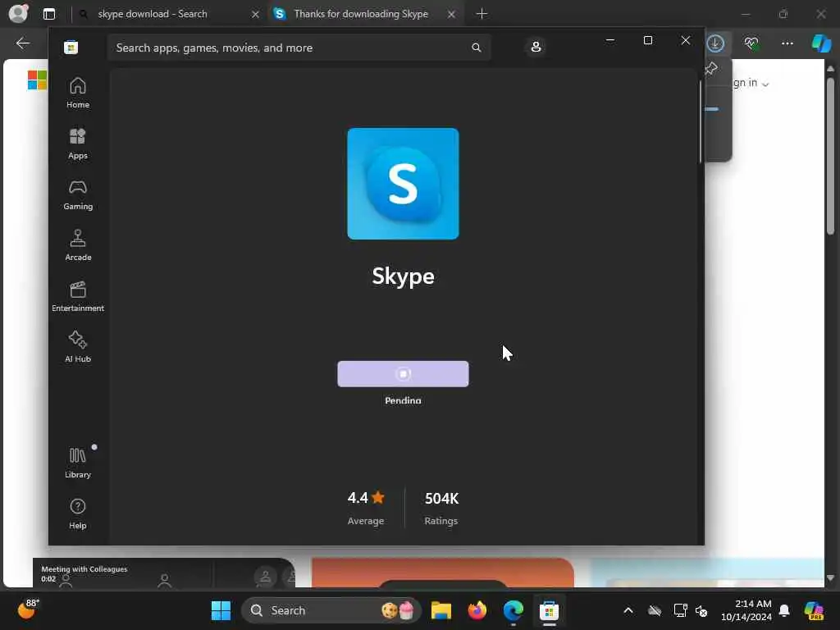Switch to Thanks for downloading Skype tab
Screen dimensions: 840x630
pyautogui.click(x=361, y=14)
